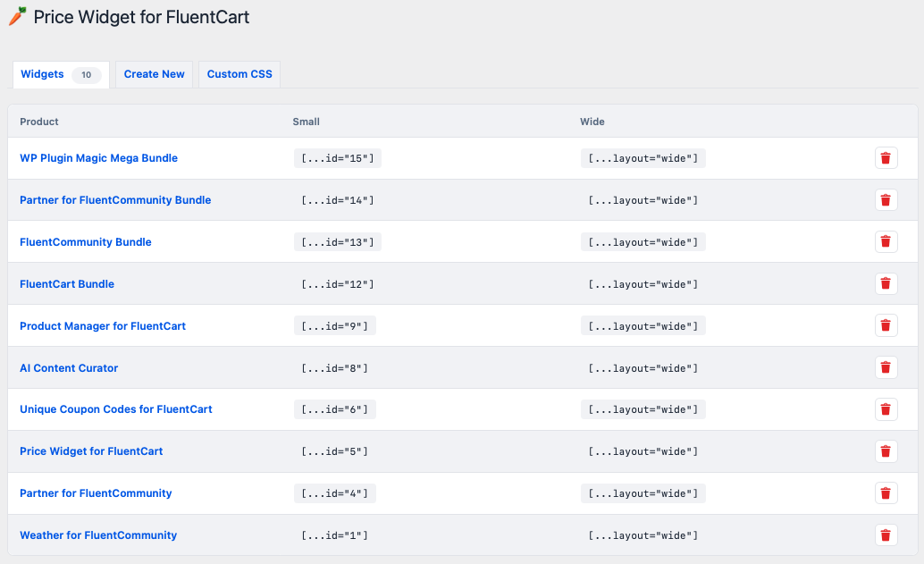Copy the small shortcode id="1"
This screenshot has width=924, height=564.
[335, 535]
